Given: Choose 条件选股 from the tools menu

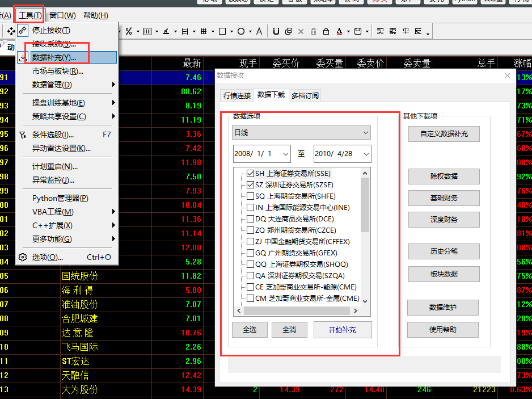Looking at the screenshot, I should 53,135.
